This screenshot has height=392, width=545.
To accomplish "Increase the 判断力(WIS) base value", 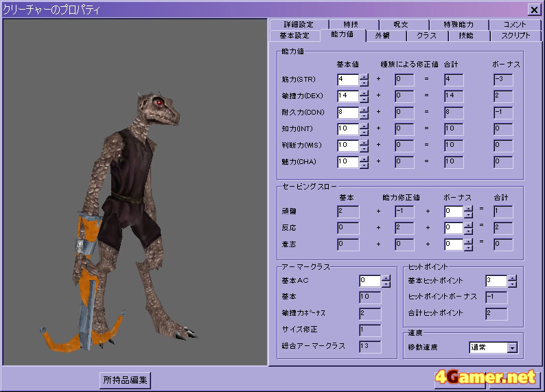I will pyautogui.click(x=364, y=143).
